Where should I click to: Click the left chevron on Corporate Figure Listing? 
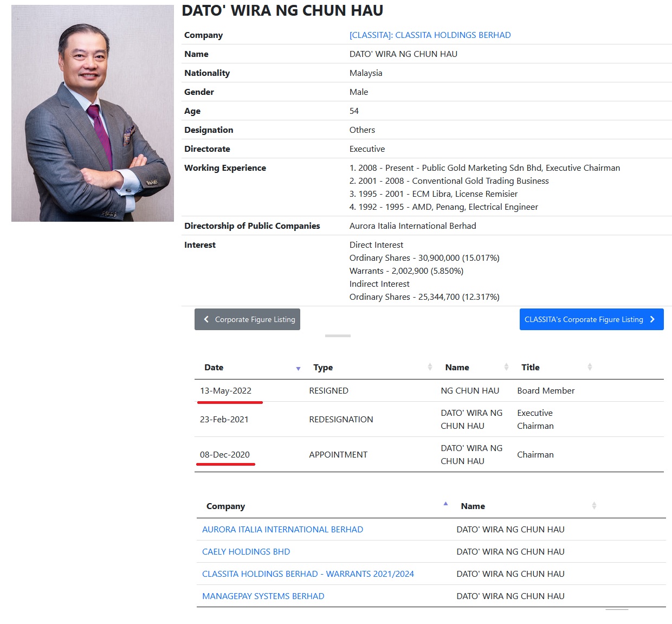[x=206, y=319]
